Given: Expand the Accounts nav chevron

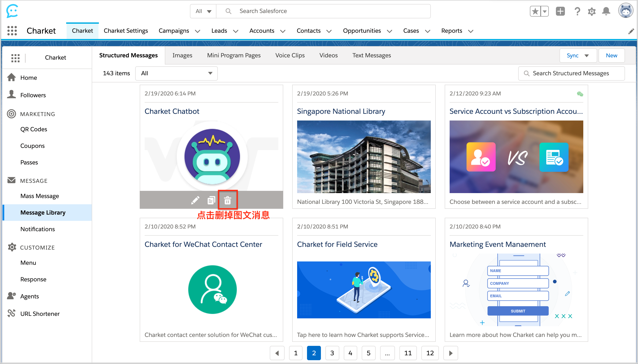Looking at the screenshot, I should pos(283,31).
